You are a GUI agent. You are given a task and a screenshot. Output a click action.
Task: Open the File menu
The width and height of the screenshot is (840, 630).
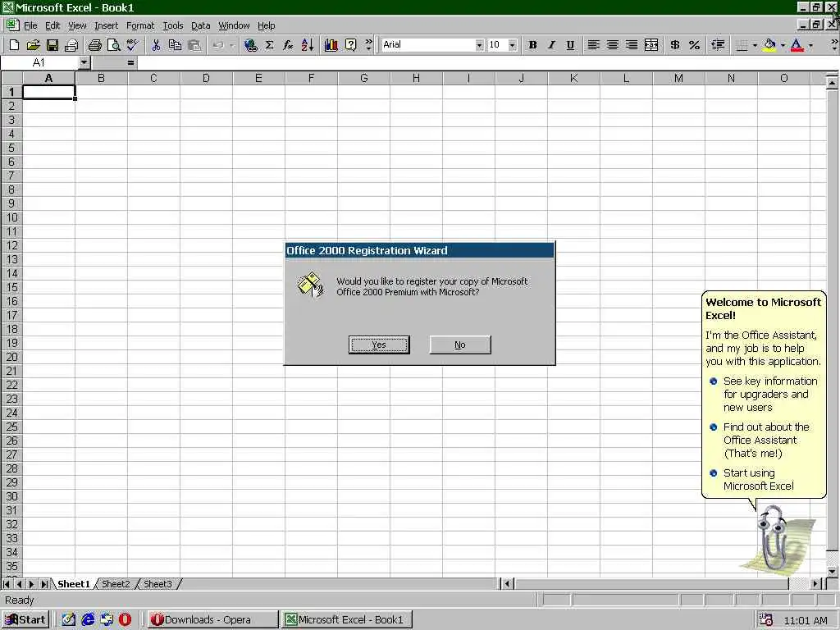pos(30,25)
